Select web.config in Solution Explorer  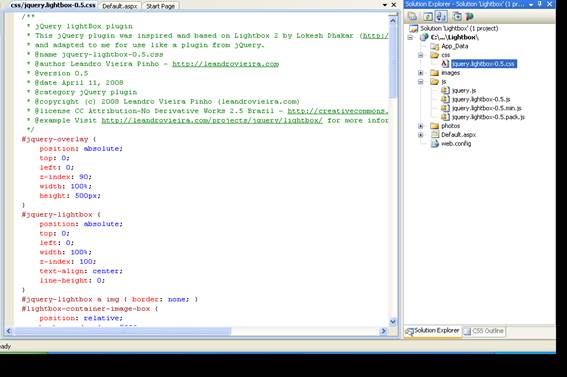coord(456,143)
